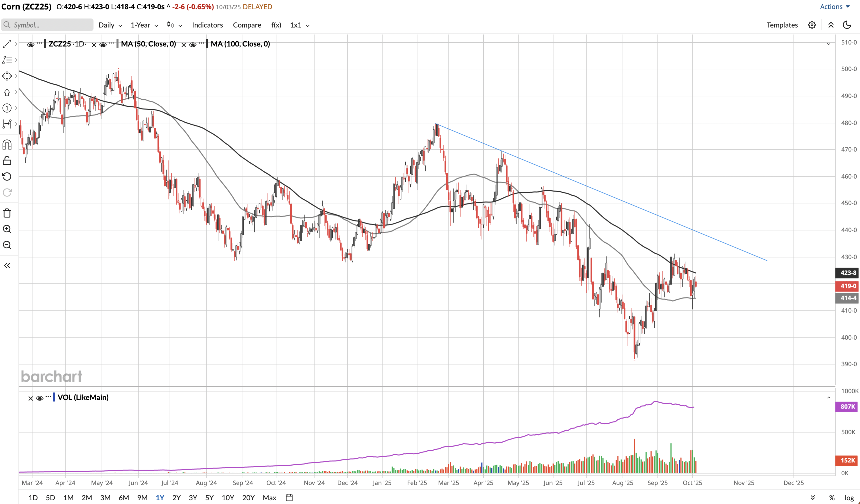Viewport: 860px width, 504px height.
Task: Click the zoom out magnifier icon
Action: point(7,245)
